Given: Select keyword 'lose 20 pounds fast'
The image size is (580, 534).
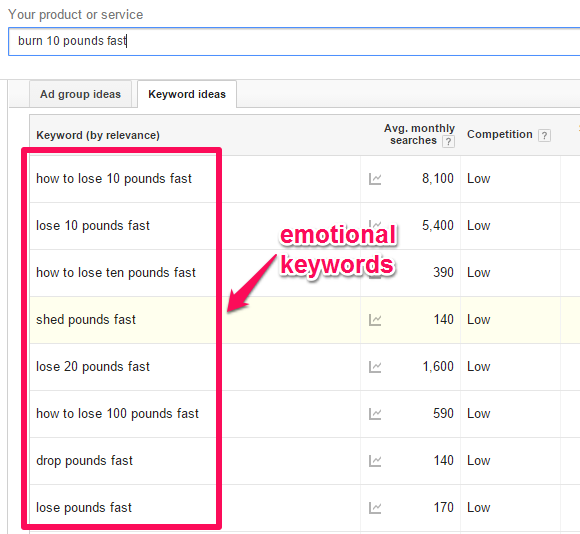Looking at the screenshot, I should click(x=93, y=366).
